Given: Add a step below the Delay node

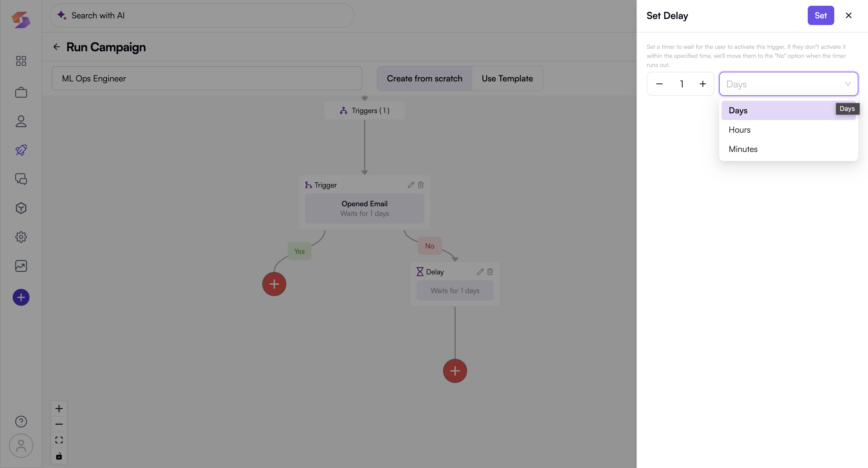Looking at the screenshot, I should pos(455,371).
